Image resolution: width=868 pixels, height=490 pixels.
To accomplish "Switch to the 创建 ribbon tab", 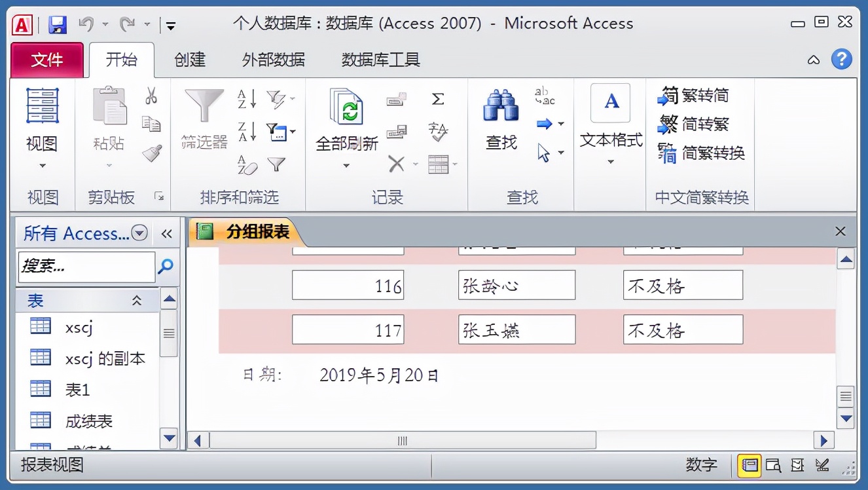I will click(189, 60).
